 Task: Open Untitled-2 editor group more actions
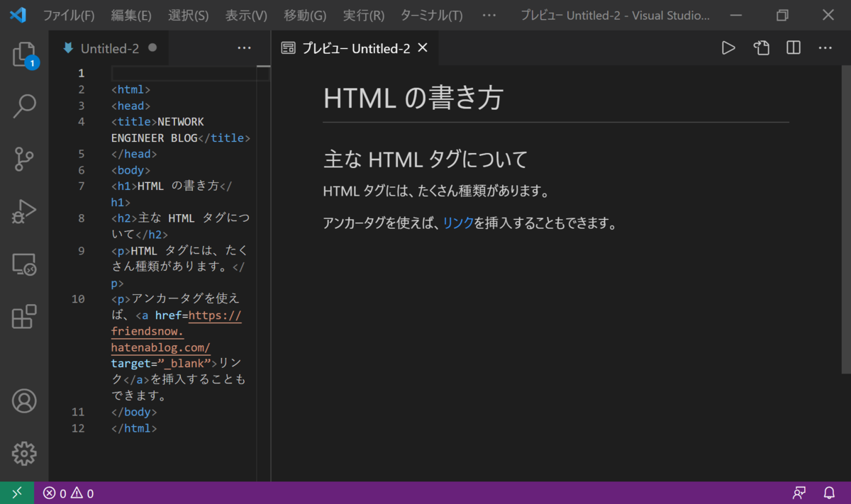pyautogui.click(x=244, y=48)
